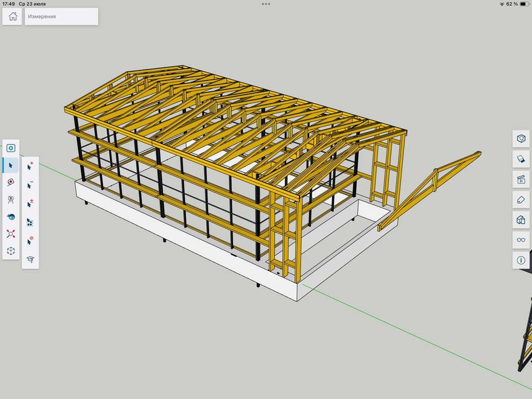Choose Toggle Selection cursor with plus-minus
Image resolution: width=532 pixels, height=399 pixels.
30,203
